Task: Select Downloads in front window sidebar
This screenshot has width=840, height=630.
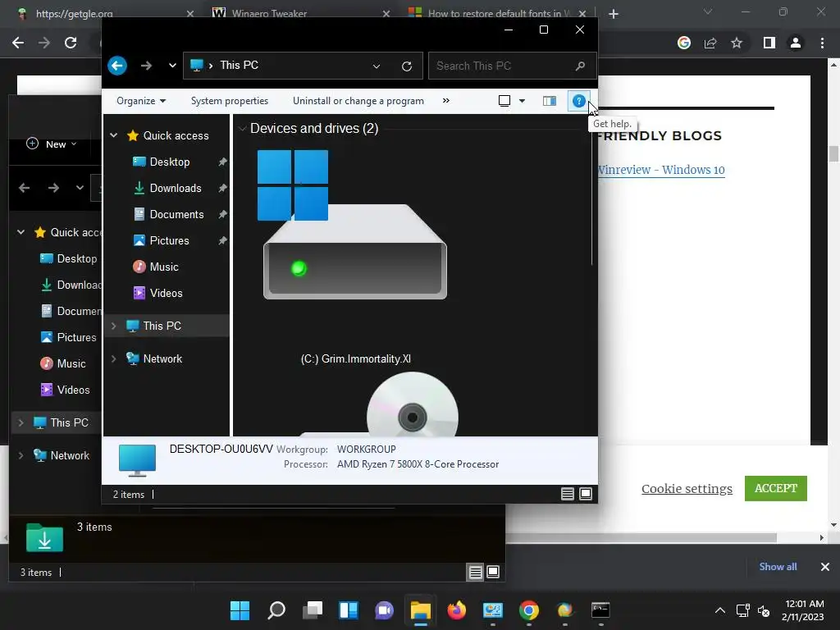Action: pos(176,188)
